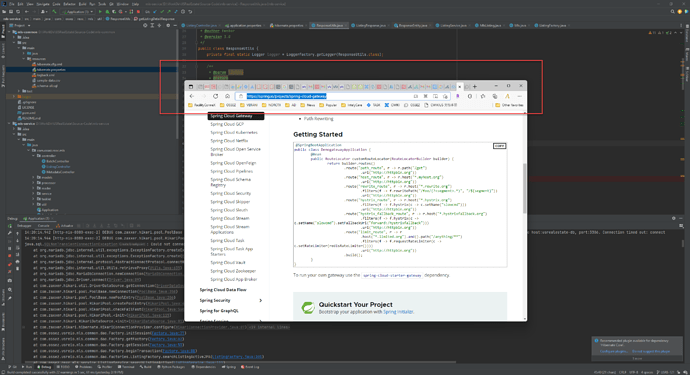Viewport: 690px width, 375px height.
Task: Open Spring Cloud Kubernetes sidebar link
Action: click(234, 132)
